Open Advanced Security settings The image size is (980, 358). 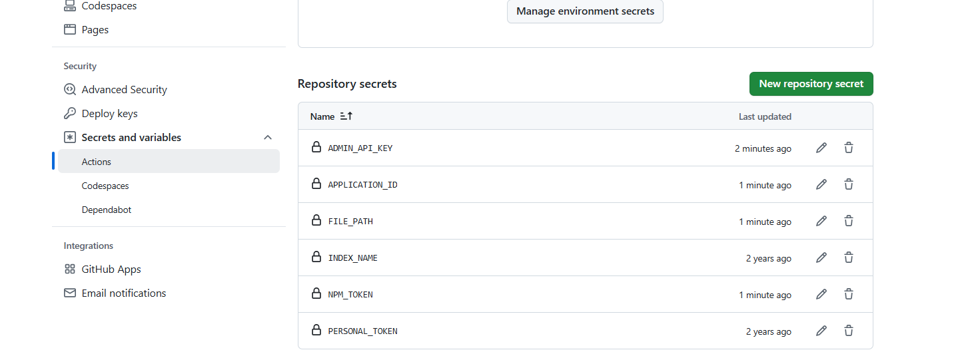(x=124, y=90)
